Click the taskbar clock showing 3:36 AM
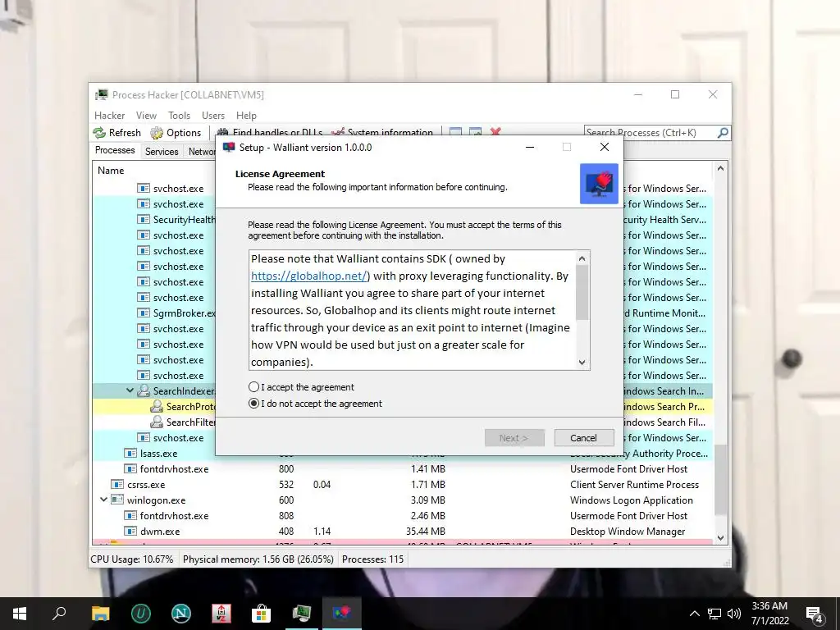 [769, 614]
